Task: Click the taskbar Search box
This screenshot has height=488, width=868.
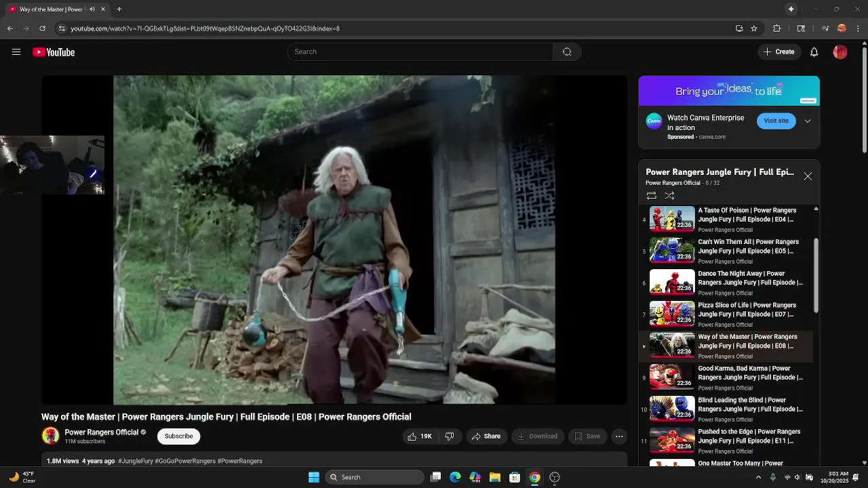Action: (374, 477)
